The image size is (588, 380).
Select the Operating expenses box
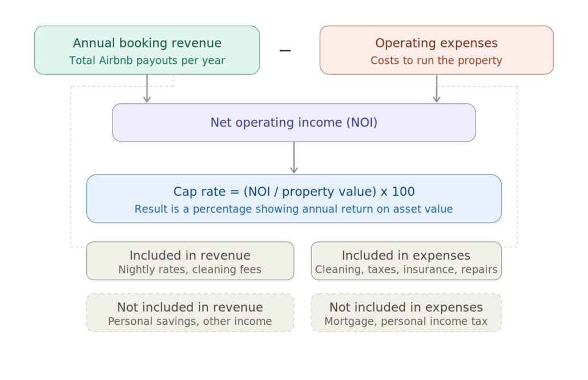tap(437, 50)
